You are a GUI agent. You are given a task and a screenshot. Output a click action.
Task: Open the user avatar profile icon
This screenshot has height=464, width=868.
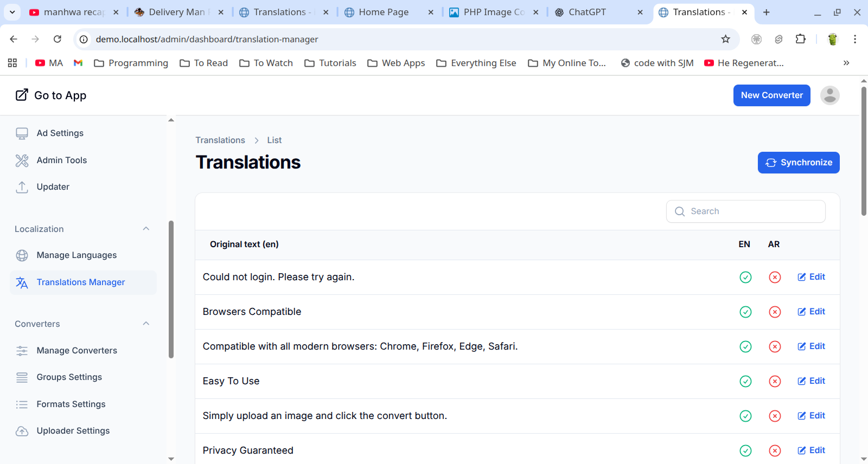pos(829,95)
